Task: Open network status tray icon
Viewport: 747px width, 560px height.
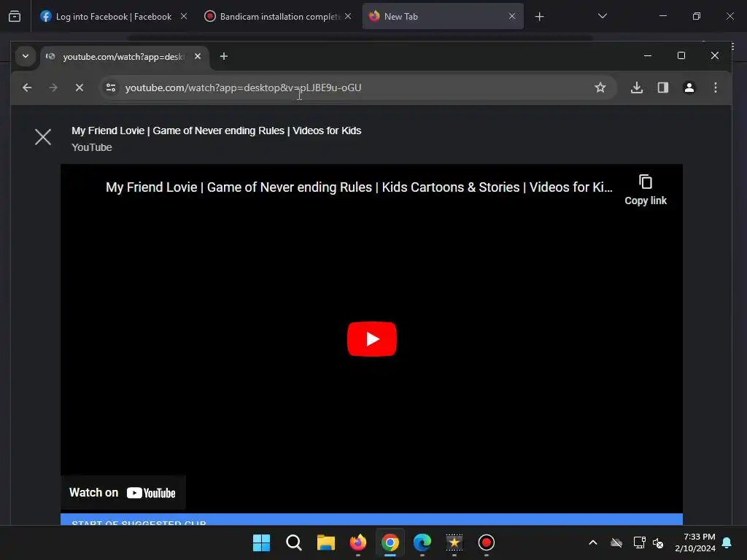Action: 639,542
